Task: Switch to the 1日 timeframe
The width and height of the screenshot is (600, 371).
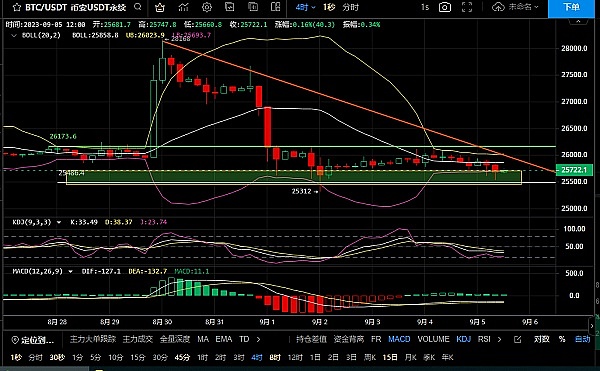Action: [315, 358]
